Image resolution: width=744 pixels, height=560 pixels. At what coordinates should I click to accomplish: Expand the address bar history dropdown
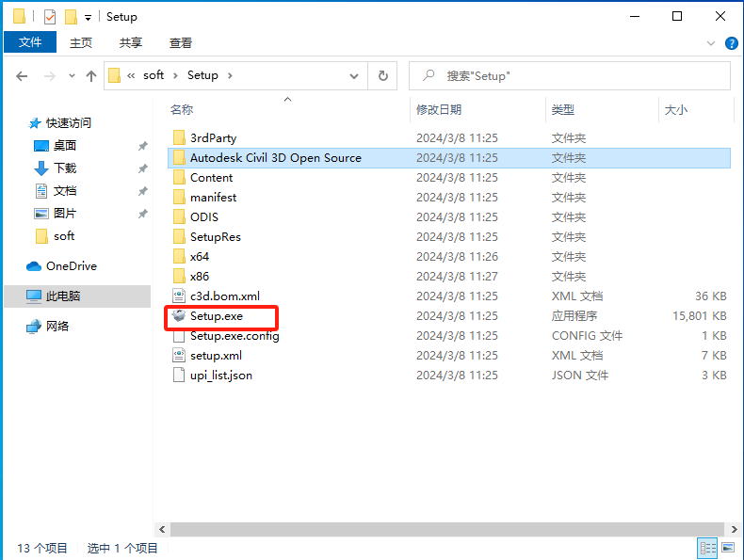pyautogui.click(x=354, y=76)
